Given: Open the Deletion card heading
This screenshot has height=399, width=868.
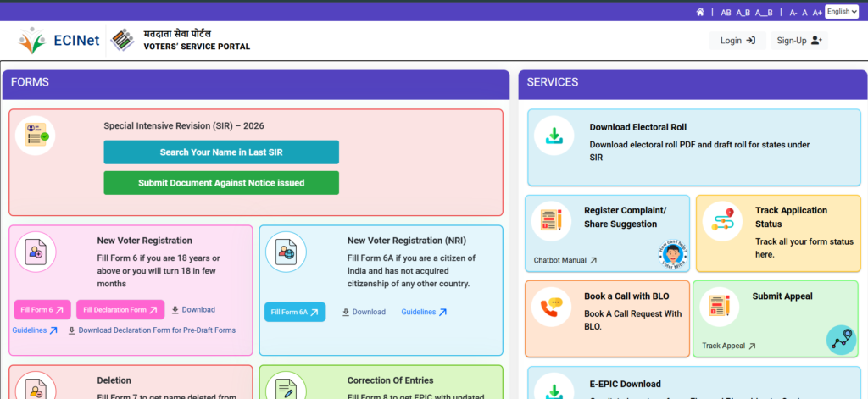Looking at the screenshot, I should (x=114, y=380).
